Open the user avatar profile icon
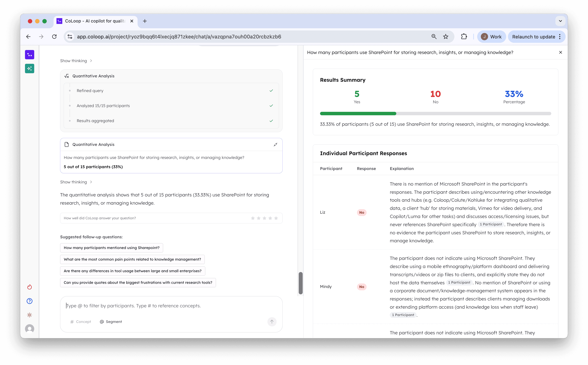Image resolution: width=588 pixels, height=365 pixels. click(x=29, y=329)
